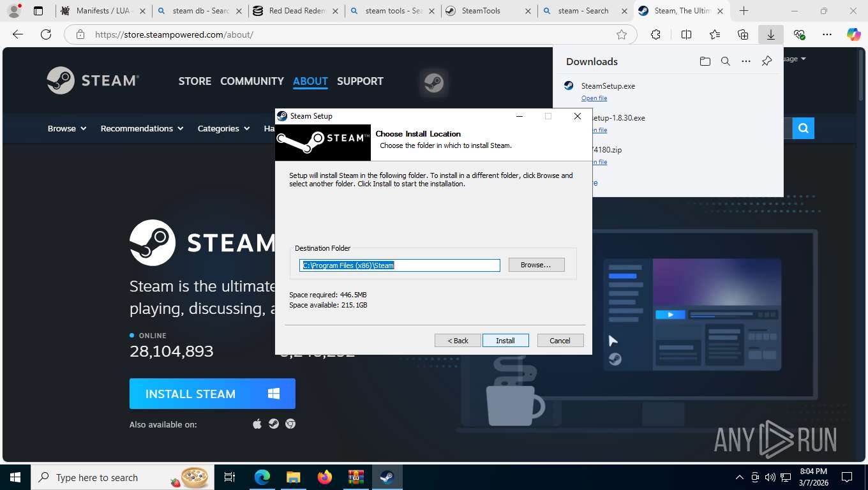This screenshot has height=490, width=868.
Task: Open the Edge tab actions menu
Action: point(38,11)
